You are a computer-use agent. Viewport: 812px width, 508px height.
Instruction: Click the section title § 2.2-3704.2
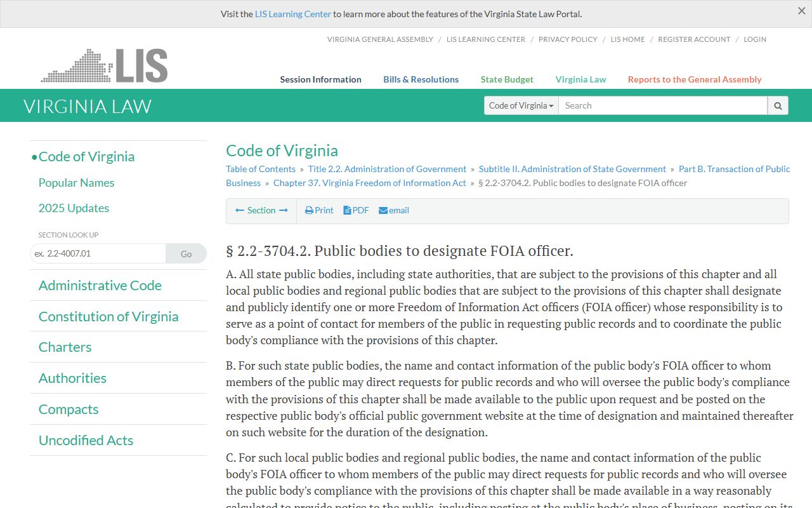pyautogui.click(x=400, y=251)
